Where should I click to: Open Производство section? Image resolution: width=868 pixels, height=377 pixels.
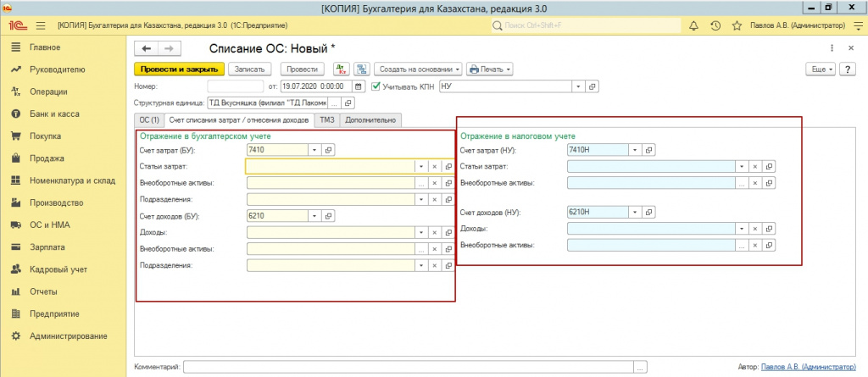57,202
